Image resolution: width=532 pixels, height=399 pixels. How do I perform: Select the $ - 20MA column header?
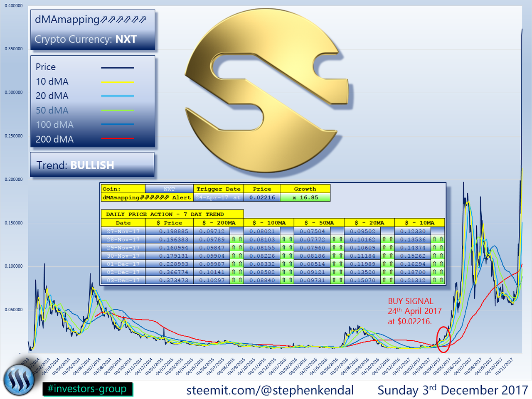pos(369,223)
